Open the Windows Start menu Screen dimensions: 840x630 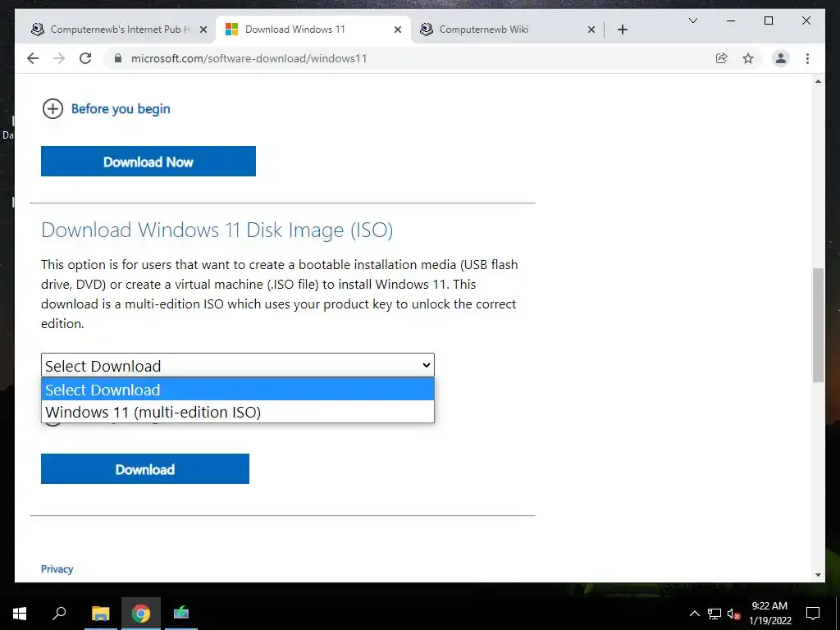pyautogui.click(x=20, y=614)
